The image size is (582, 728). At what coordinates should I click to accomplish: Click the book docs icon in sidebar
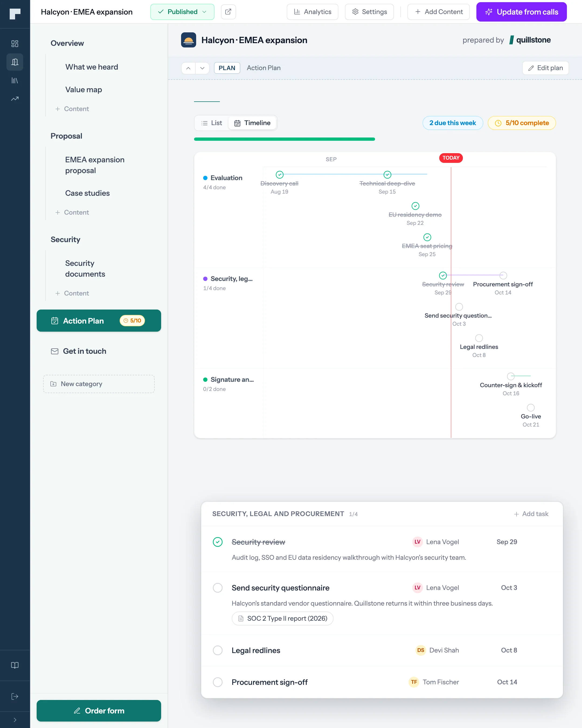(15, 665)
